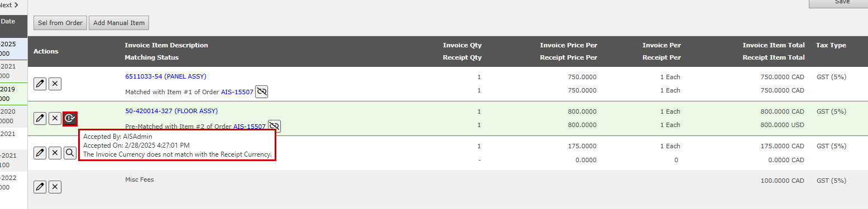Open order AIS-15507 from the PANEL ASSY row

(237, 92)
